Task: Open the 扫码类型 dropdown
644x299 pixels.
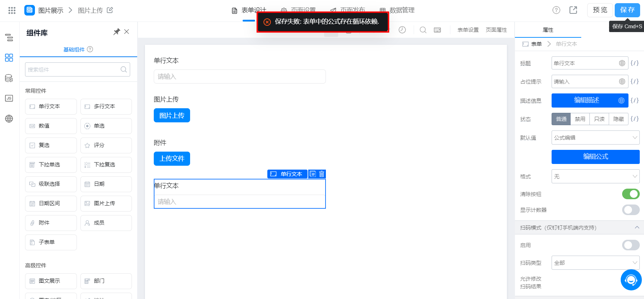Action: (595, 263)
